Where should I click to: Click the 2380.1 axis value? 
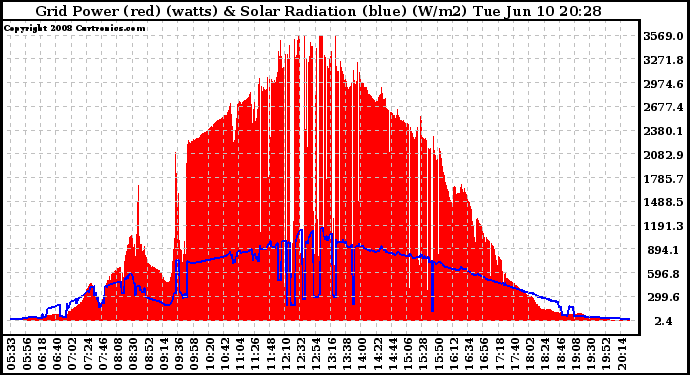[663, 131]
